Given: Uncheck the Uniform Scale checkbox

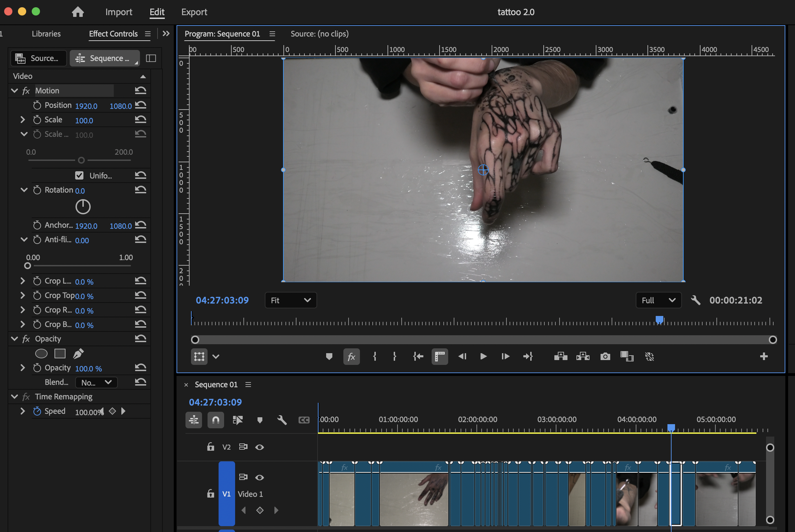Looking at the screenshot, I should coord(79,175).
